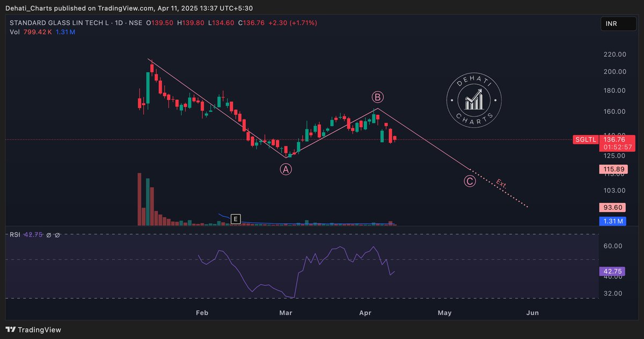
Task: Click the high value H139.80 in legend
Action: pyautogui.click(x=191, y=23)
